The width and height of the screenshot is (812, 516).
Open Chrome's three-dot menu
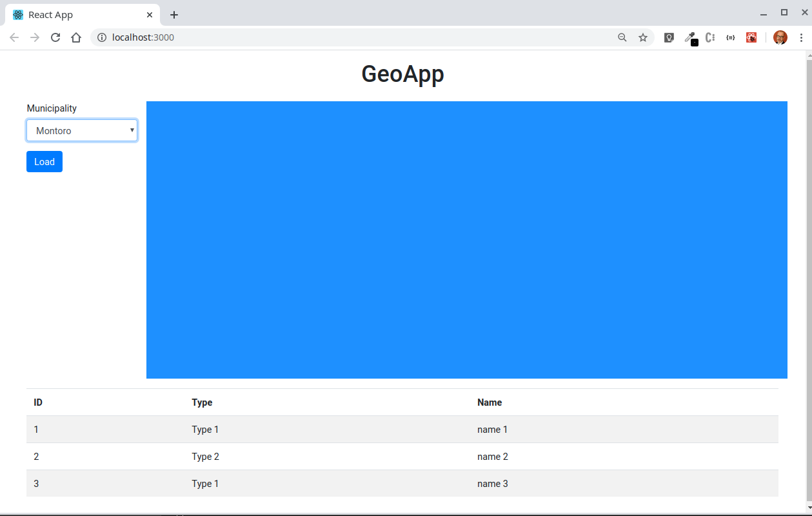pyautogui.click(x=801, y=37)
